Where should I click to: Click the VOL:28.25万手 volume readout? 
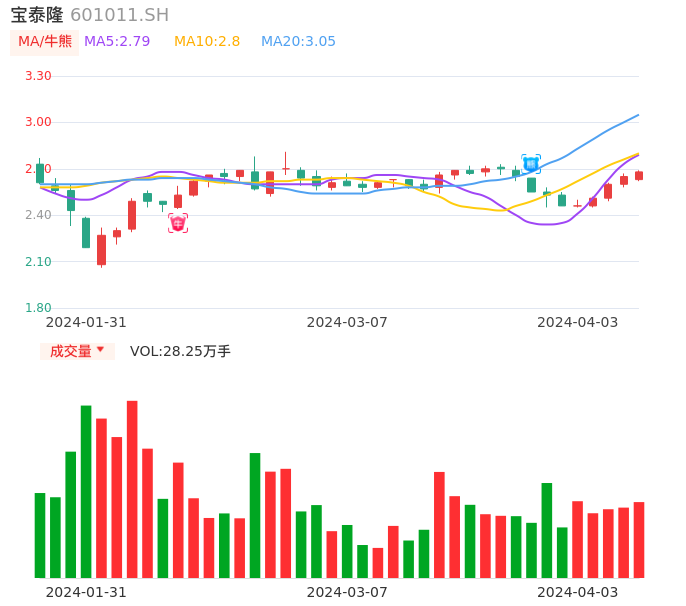[180, 351]
